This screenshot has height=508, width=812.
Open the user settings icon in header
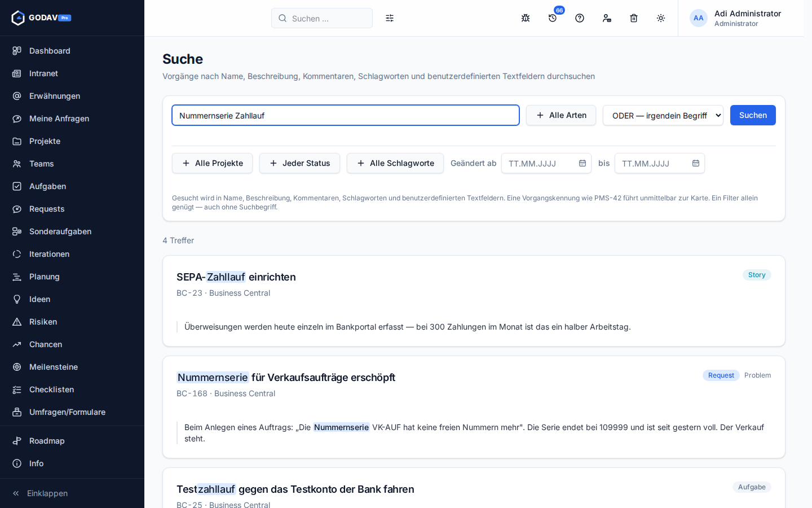pyautogui.click(x=607, y=18)
